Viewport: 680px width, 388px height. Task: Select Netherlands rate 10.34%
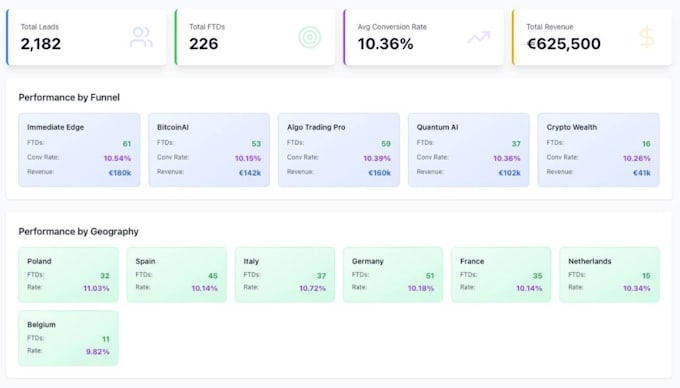pyautogui.click(x=637, y=288)
